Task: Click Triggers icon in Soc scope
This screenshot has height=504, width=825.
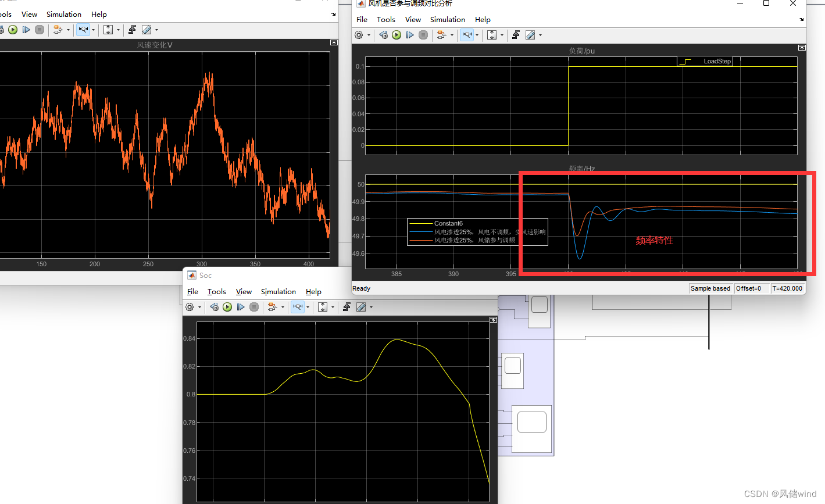Action: pos(347,307)
